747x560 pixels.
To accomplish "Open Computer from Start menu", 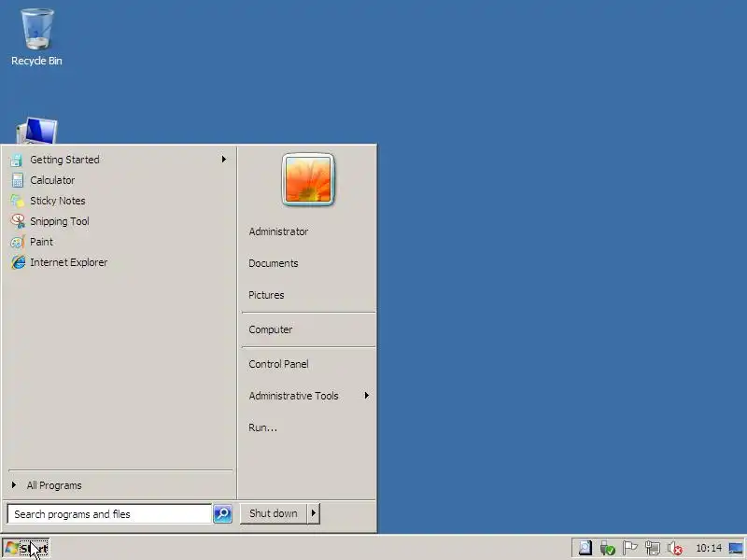I will tap(270, 329).
